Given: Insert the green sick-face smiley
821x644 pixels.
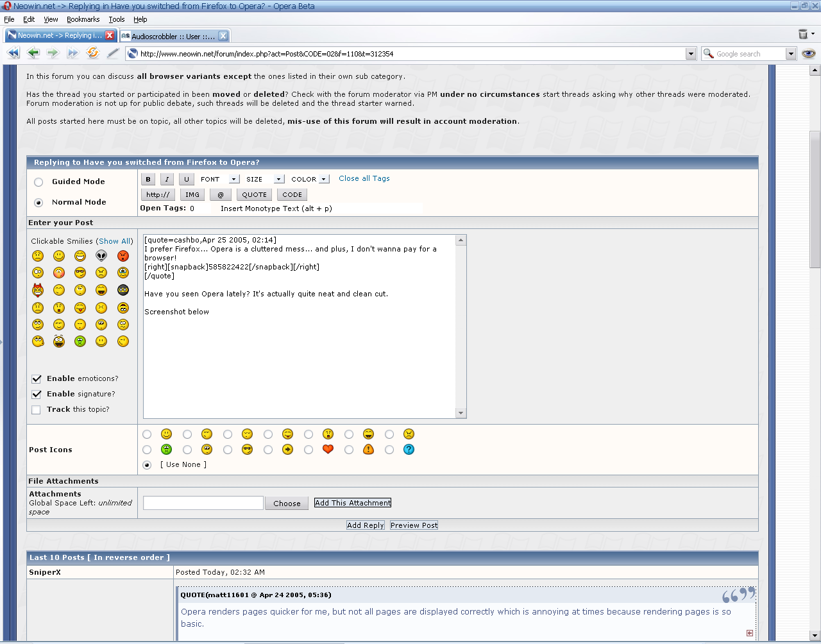Looking at the screenshot, I should 80,341.
